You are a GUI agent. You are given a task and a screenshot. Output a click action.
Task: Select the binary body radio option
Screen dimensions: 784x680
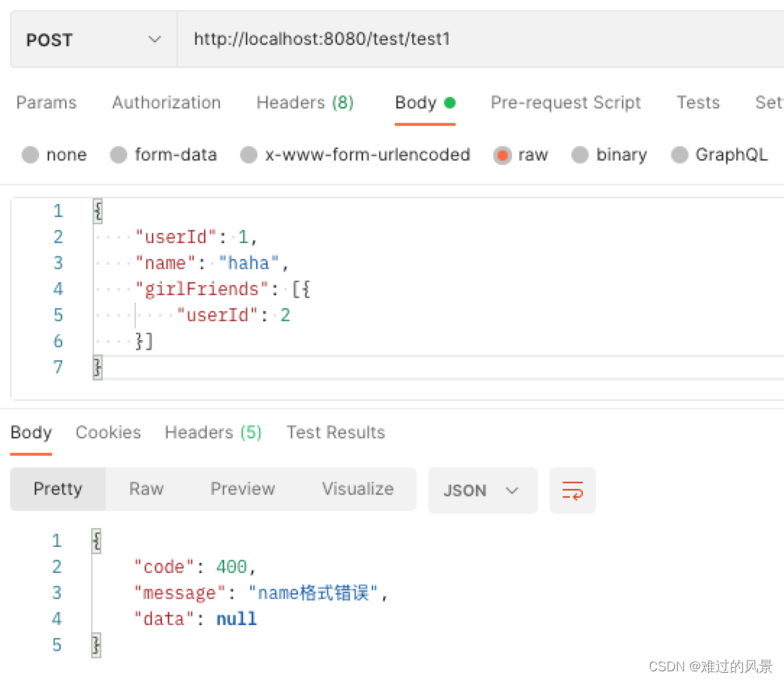coord(580,155)
